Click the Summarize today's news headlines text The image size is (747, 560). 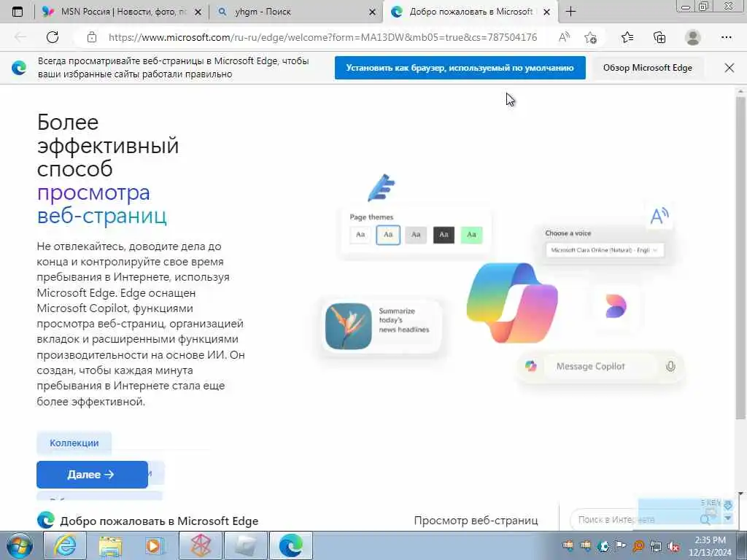coord(403,320)
